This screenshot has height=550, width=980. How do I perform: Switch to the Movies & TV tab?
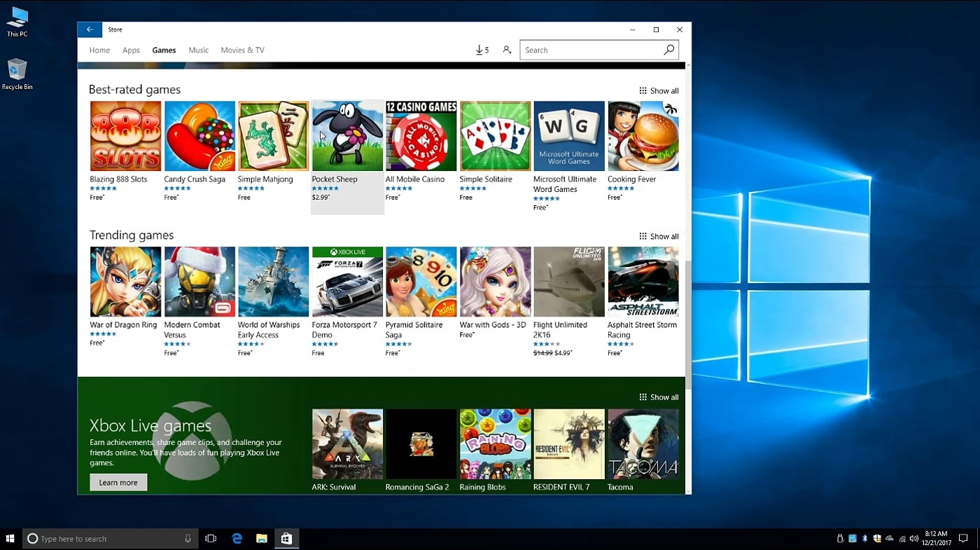(242, 50)
